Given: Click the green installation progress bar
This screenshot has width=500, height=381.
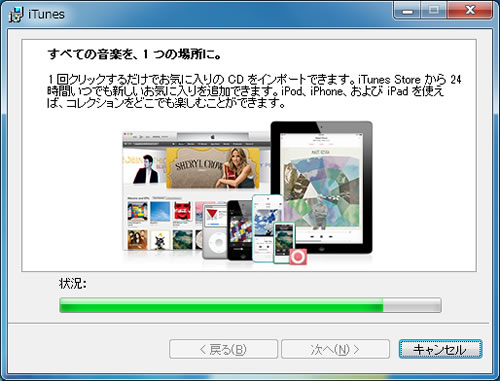Looking at the screenshot, I should (250, 305).
